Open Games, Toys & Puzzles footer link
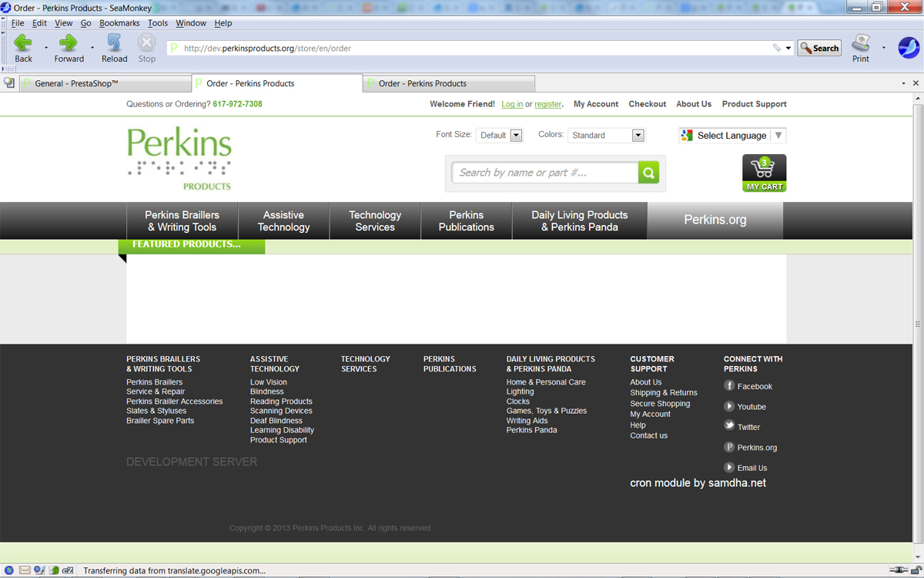The height and width of the screenshot is (578, 924). 547,411
